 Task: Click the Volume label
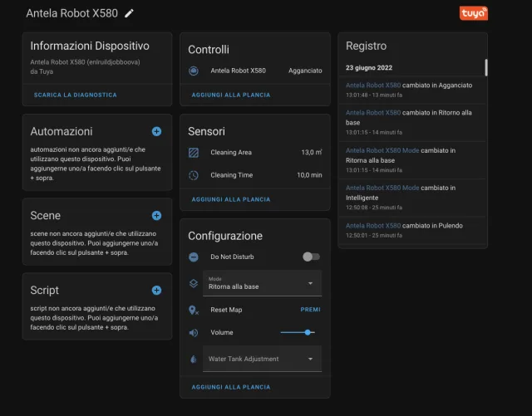222,333
